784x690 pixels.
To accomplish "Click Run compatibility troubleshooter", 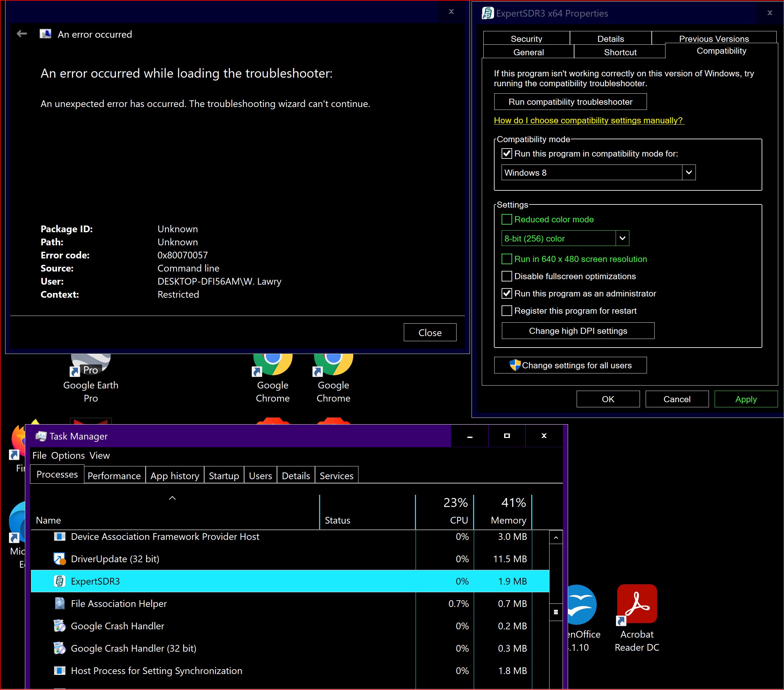I will [x=570, y=102].
